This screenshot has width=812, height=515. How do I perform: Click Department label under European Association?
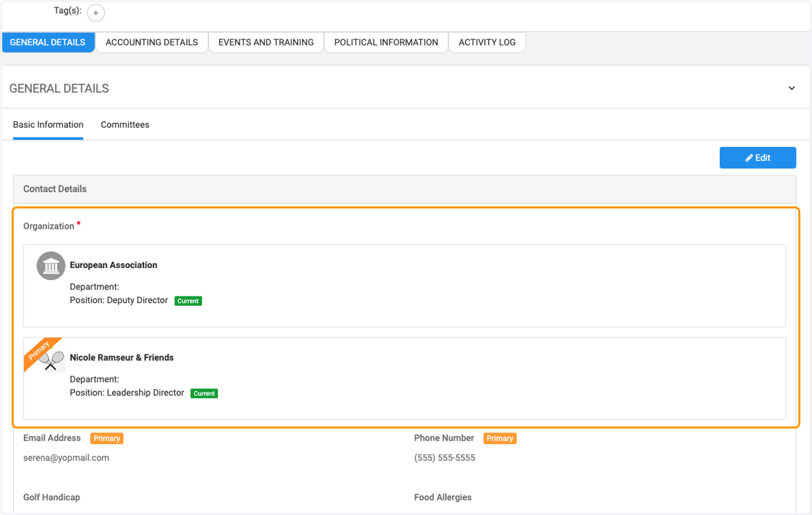coord(94,287)
